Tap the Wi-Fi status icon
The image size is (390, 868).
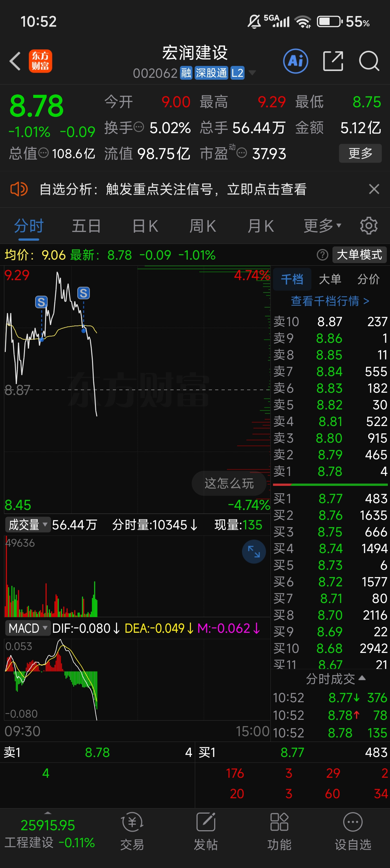302,22
